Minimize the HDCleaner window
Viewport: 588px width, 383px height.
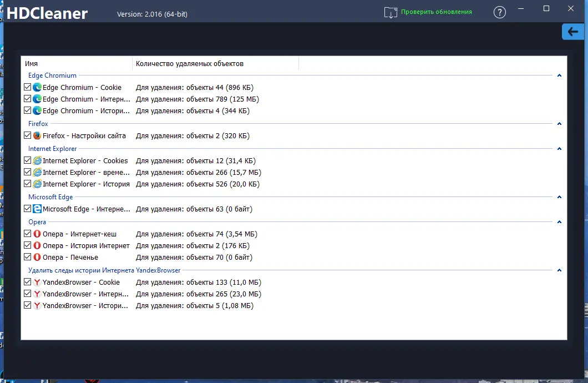[x=521, y=9]
